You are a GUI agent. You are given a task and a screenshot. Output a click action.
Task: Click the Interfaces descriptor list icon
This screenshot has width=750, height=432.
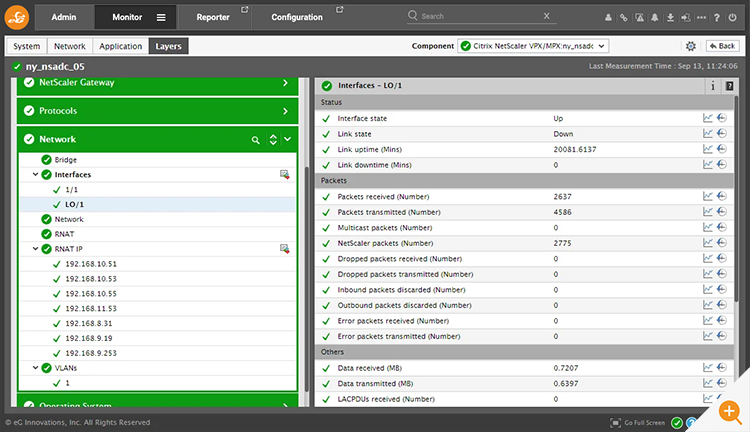285,175
